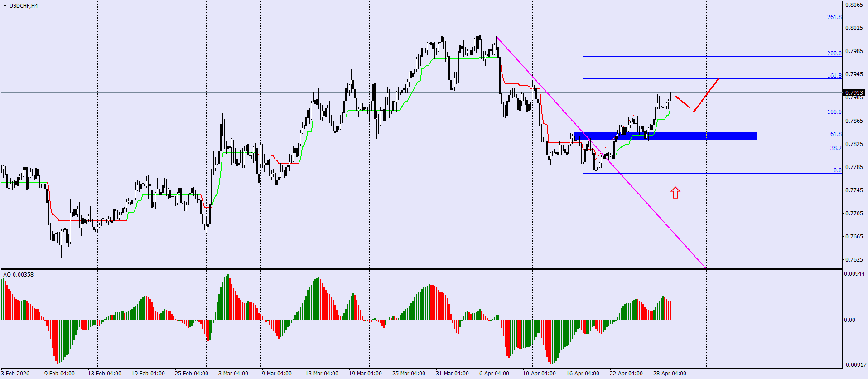The image size is (868, 379).
Task: Click the red up-arrow marker below the 0.0 level
Action: [675, 193]
